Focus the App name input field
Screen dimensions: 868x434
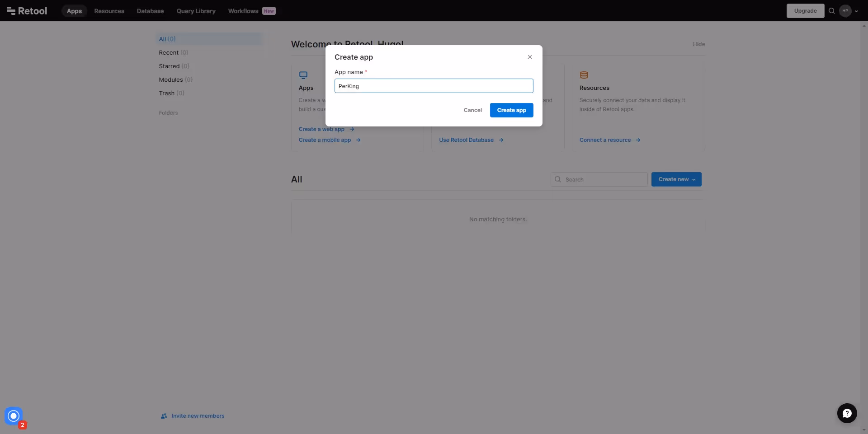[434, 86]
